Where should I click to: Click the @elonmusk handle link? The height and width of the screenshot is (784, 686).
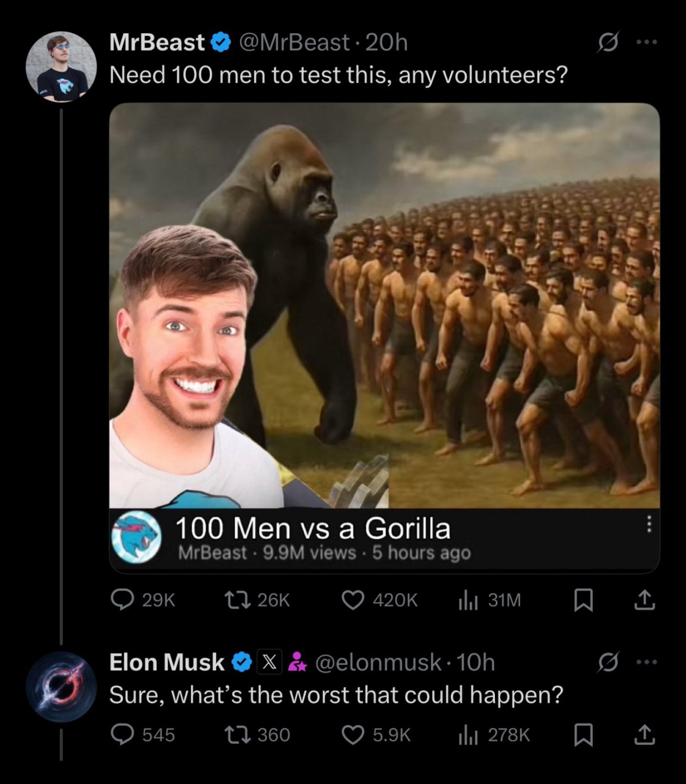pyautogui.click(x=378, y=663)
